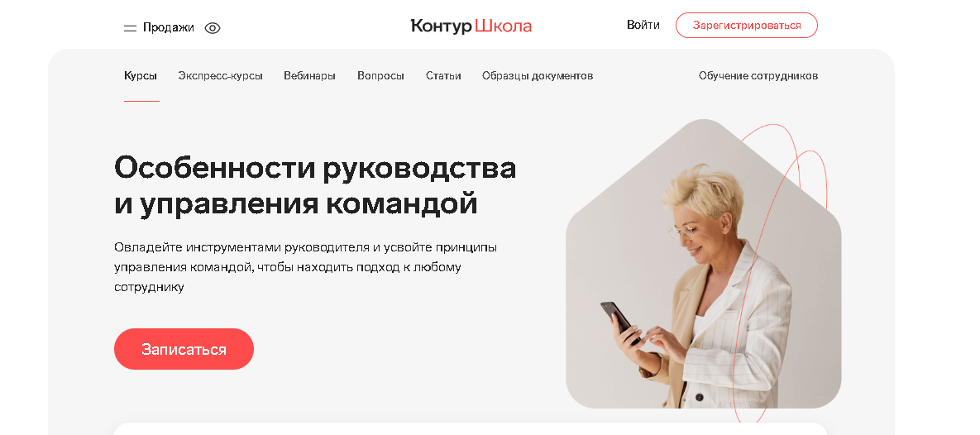Screen dimensions: 980x435
Task: Open the Статьи tab
Action: [443, 75]
